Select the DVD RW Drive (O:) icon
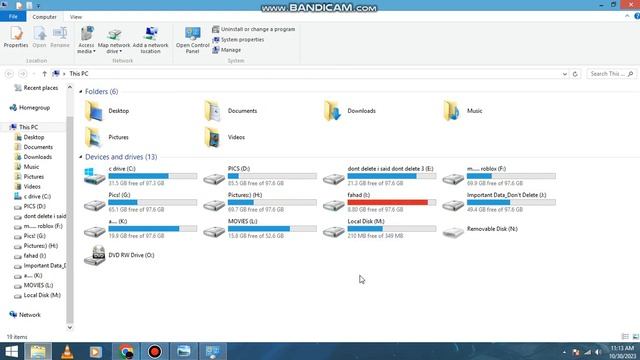 pyautogui.click(x=94, y=256)
